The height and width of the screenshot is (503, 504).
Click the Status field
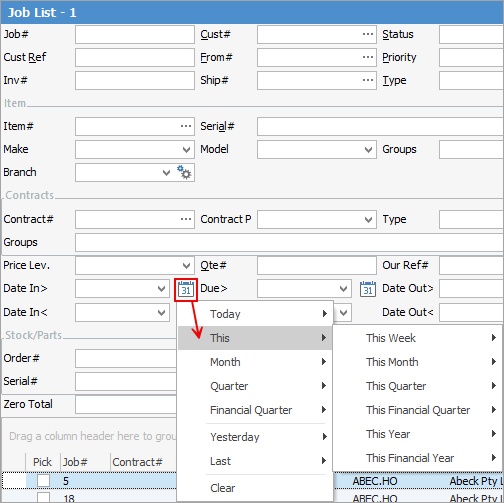pyautogui.click(x=471, y=34)
